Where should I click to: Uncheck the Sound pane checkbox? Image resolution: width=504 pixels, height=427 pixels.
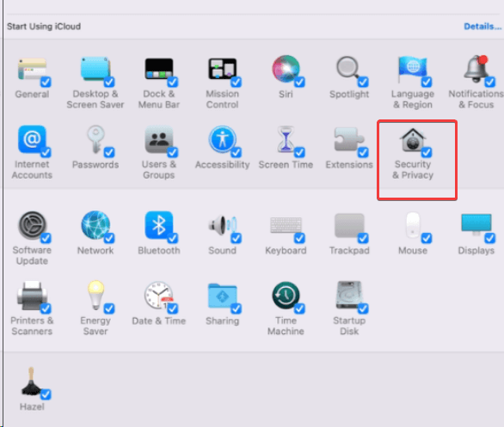pyautogui.click(x=237, y=238)
